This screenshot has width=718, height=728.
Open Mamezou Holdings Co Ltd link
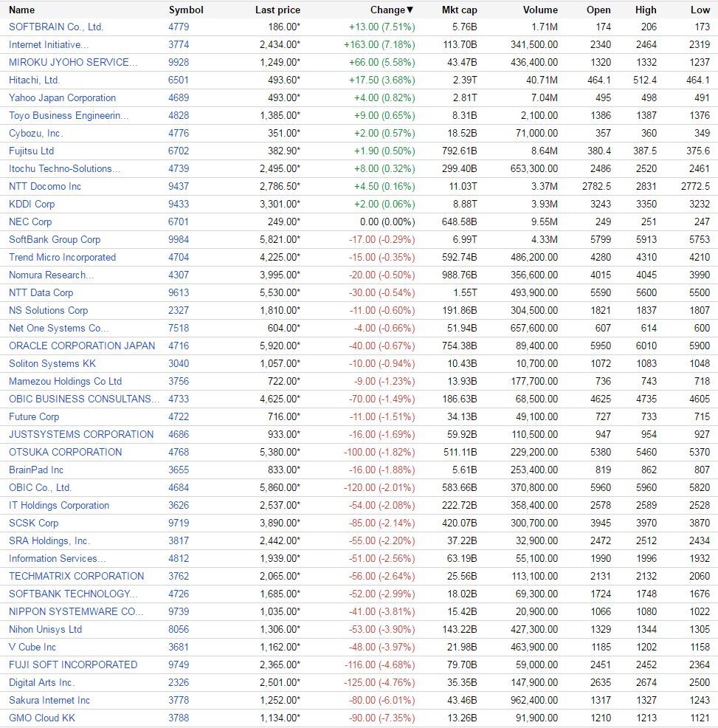65,381
